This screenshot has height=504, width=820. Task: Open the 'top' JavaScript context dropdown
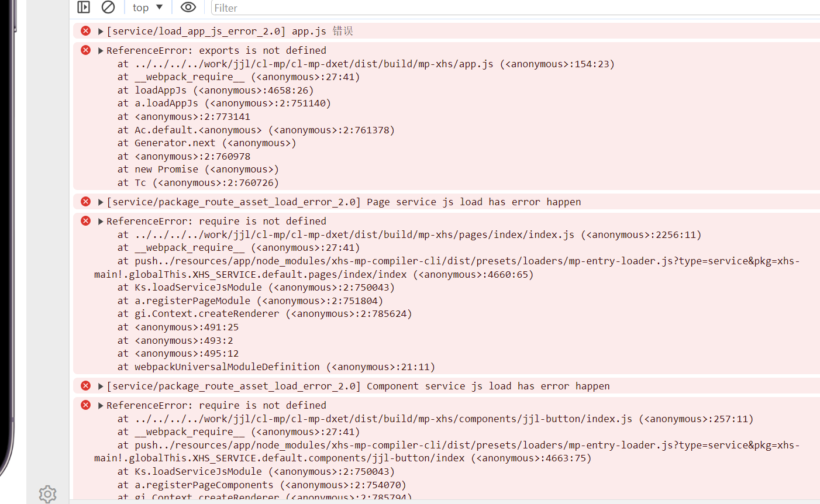pyautogui.click(x=147, y=8)
